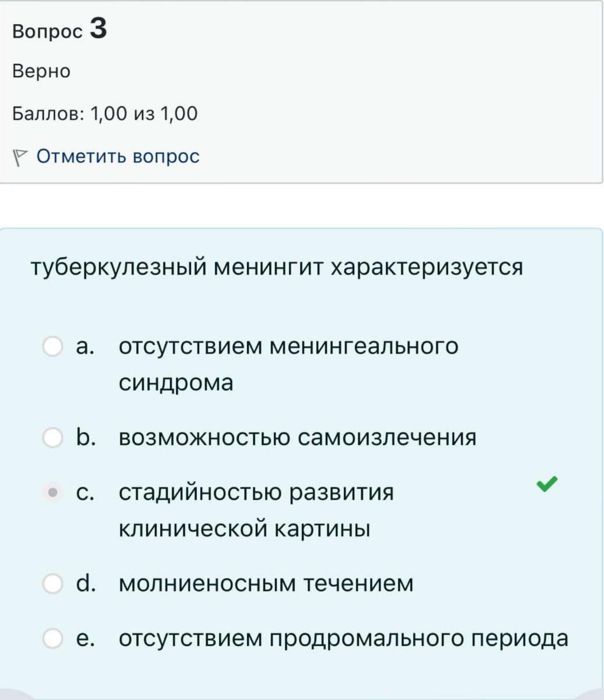
Task: Click the question text туберкулезный менингит характеризуется
Action: 277,267
